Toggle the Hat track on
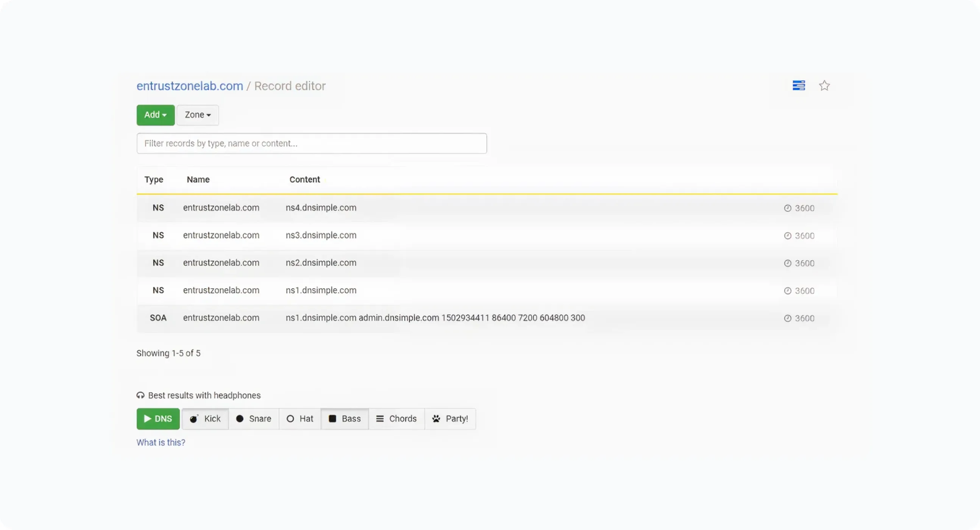The image size is (980, 530). point(300,419)
